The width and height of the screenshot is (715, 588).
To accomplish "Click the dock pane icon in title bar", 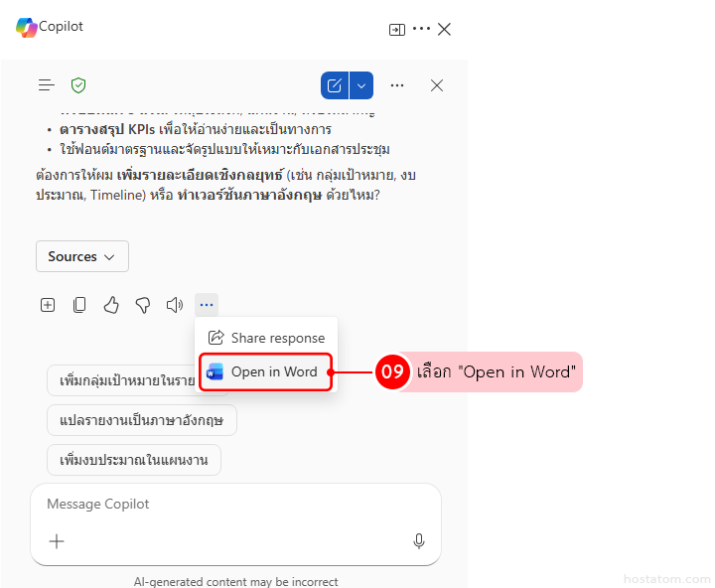I will (396, 30).
